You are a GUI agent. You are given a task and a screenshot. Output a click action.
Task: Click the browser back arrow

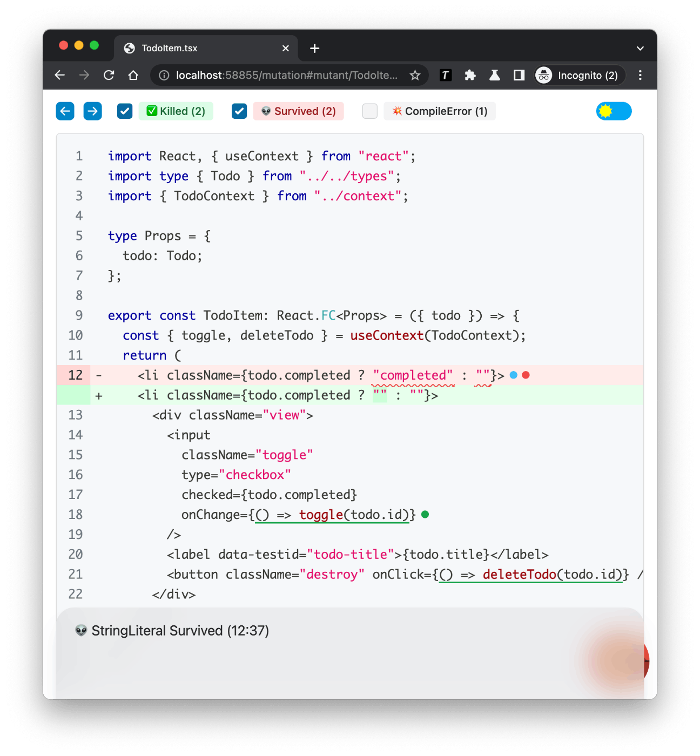[60, 75]
